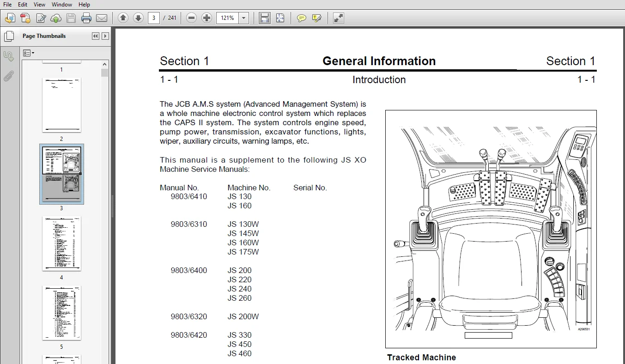Zoom out with the minus button
625x364 pixels.
192,18
